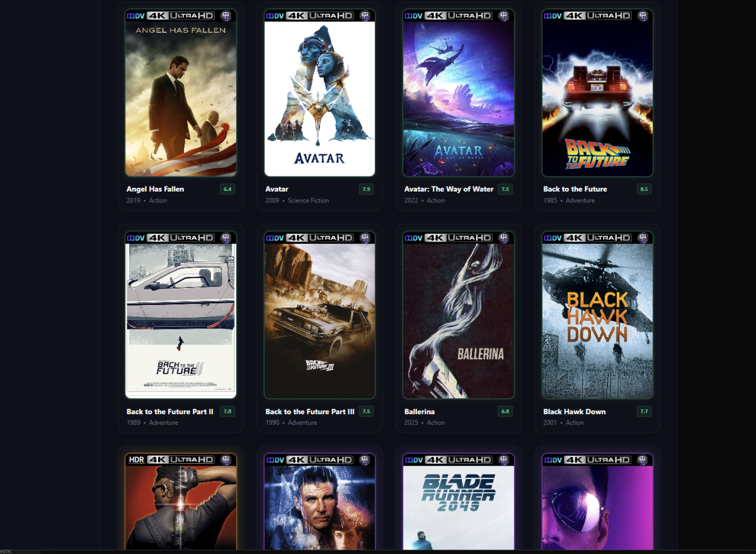
Task: Click the '2025' year under Ballerina
Action: [411, 423]
